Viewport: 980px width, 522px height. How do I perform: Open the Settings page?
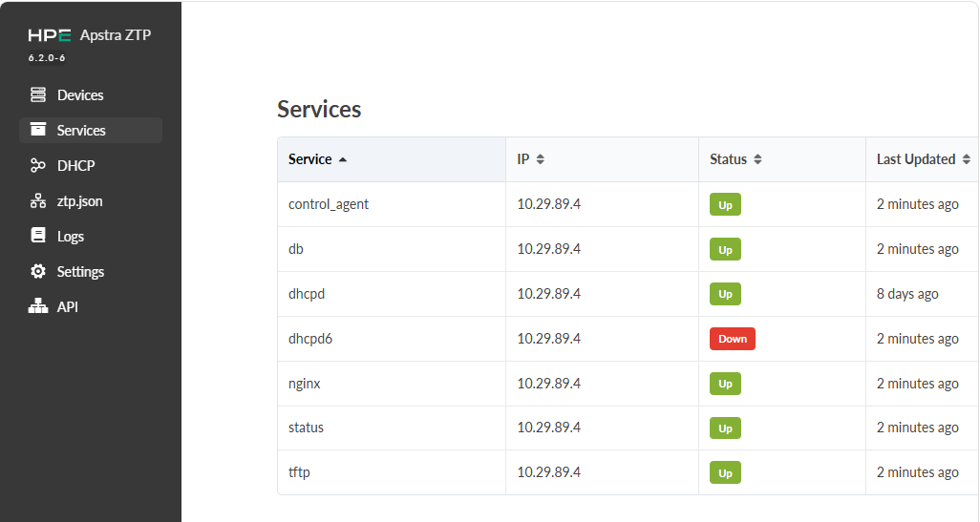[91, 272]
